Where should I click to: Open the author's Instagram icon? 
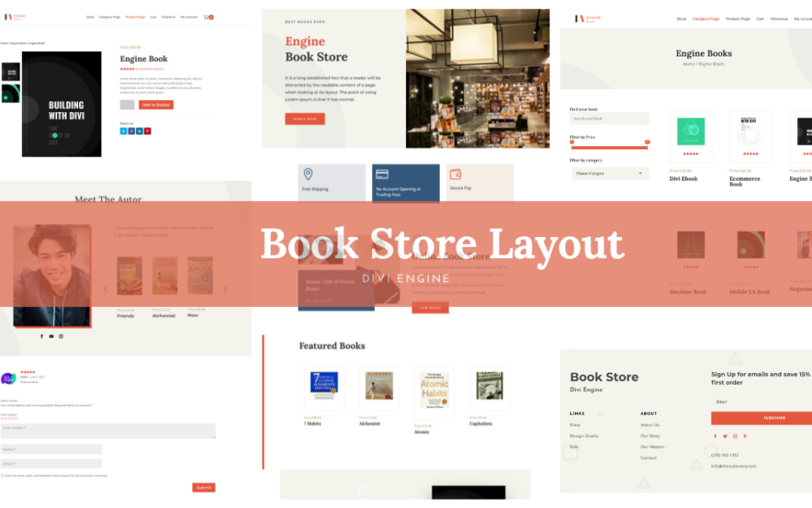tap(61, 336)
